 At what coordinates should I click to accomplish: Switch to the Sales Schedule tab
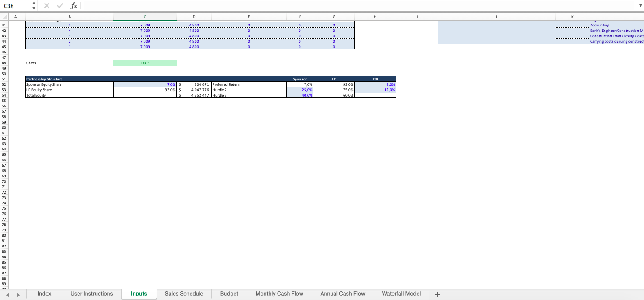(x=183, y=294)
